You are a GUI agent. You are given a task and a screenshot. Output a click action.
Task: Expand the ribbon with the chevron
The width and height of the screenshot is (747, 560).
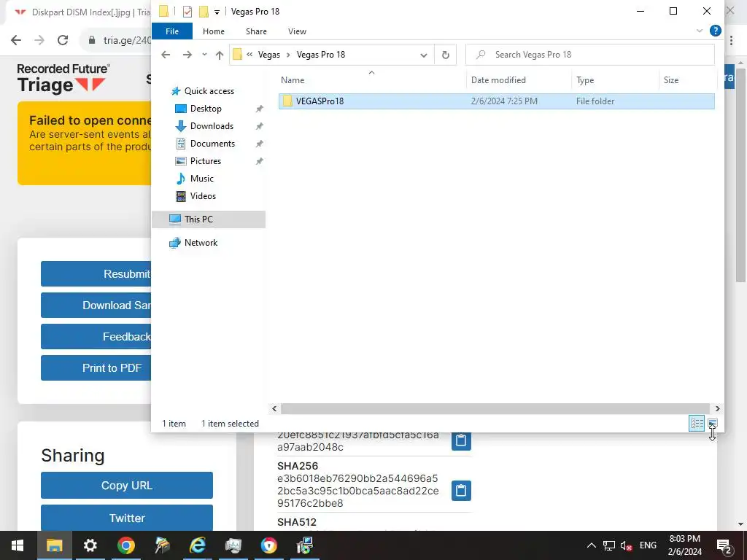[x=700, y=31]
